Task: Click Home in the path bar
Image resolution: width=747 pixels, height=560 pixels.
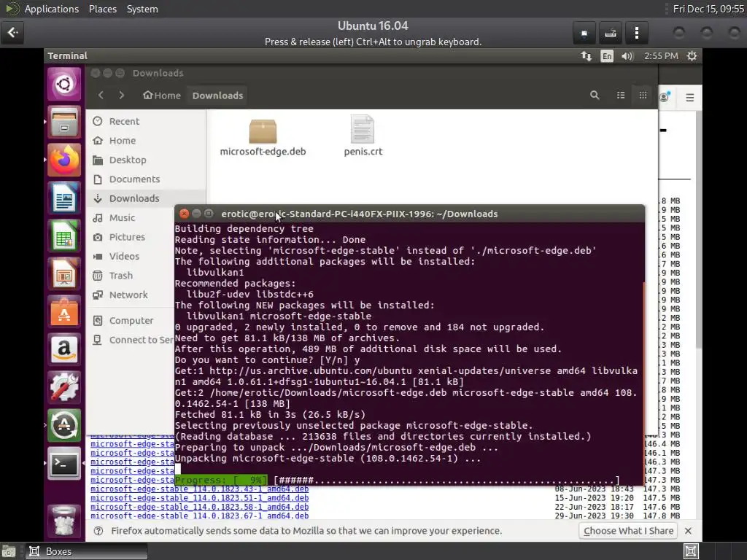Action: (162, 96)
